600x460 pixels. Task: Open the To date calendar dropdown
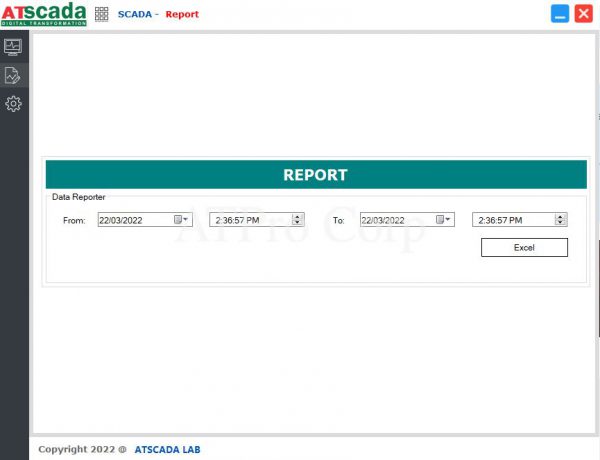[x=443, y=220]
